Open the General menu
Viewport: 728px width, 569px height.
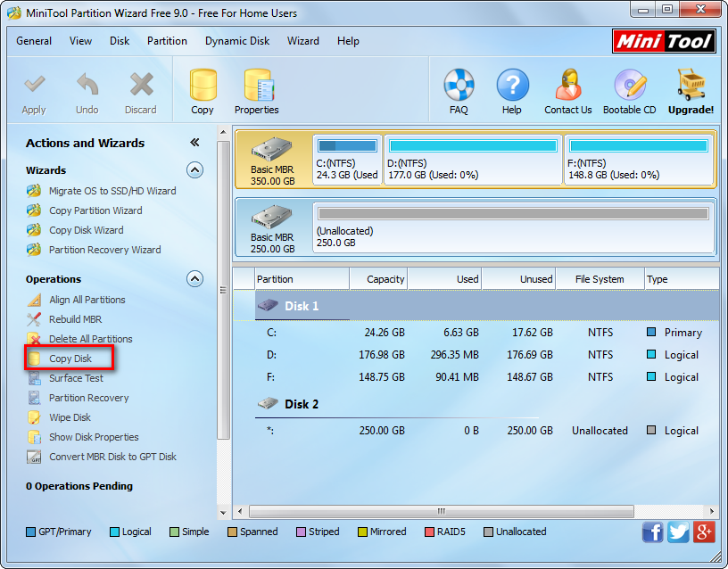[x=34, y=41]
